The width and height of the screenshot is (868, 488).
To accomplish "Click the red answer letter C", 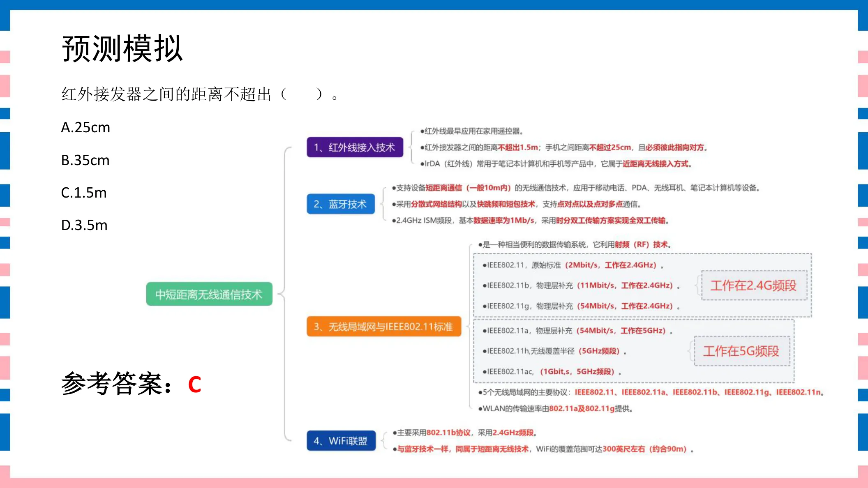I will pos(195,385).
